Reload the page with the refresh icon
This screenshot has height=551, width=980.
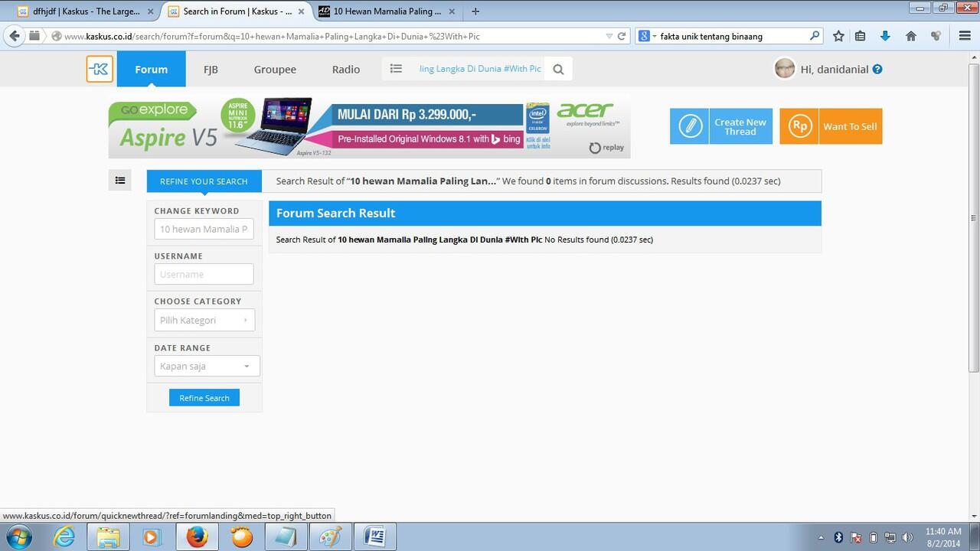point(622,36)
